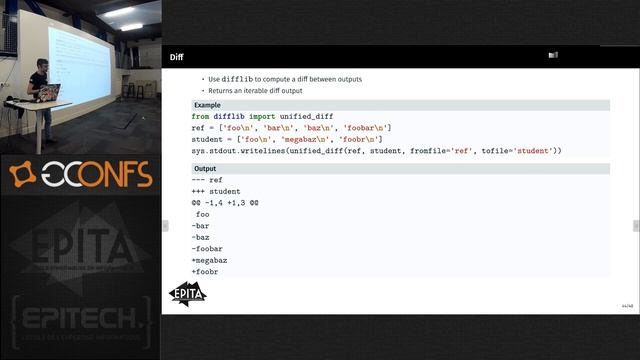The height and width of the screenshot is (360, 640).
Task: Click the next-slide handle on the slide's right edge
Action: click(x=636, y=226)
